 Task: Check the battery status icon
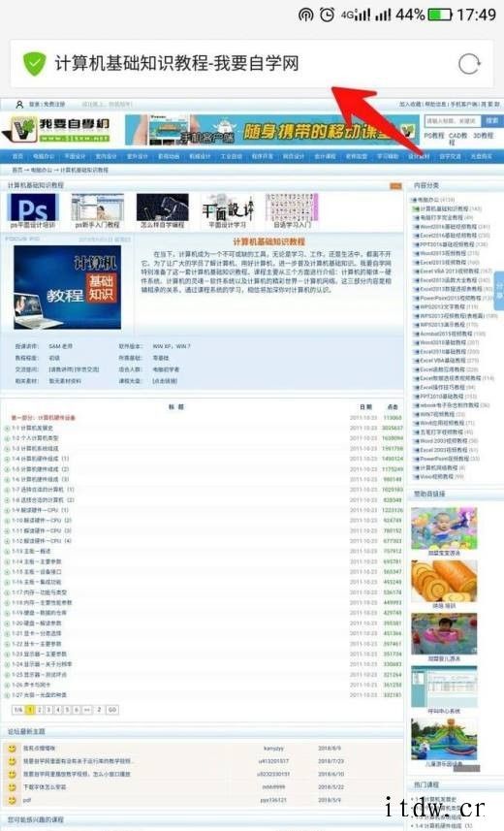click(440, 15)
